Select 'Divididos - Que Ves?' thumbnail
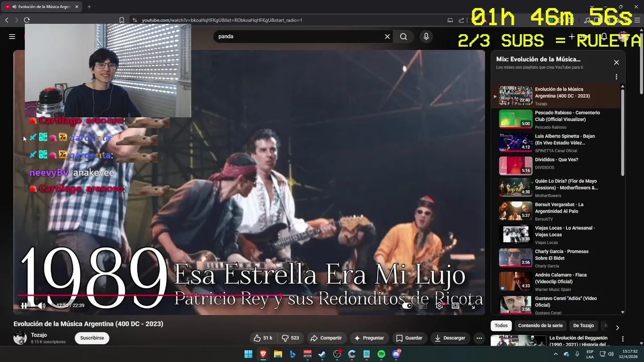This screenshot has height=362, width=644. [516, 165]
